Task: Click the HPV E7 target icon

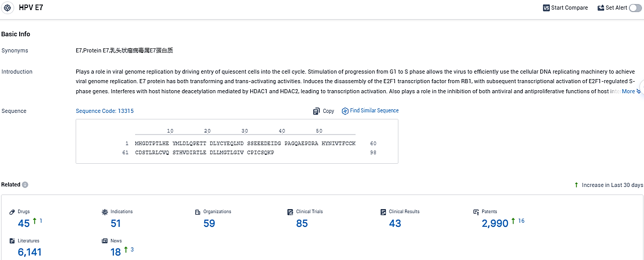Action: pyautogui.click(x=8, y=8)
